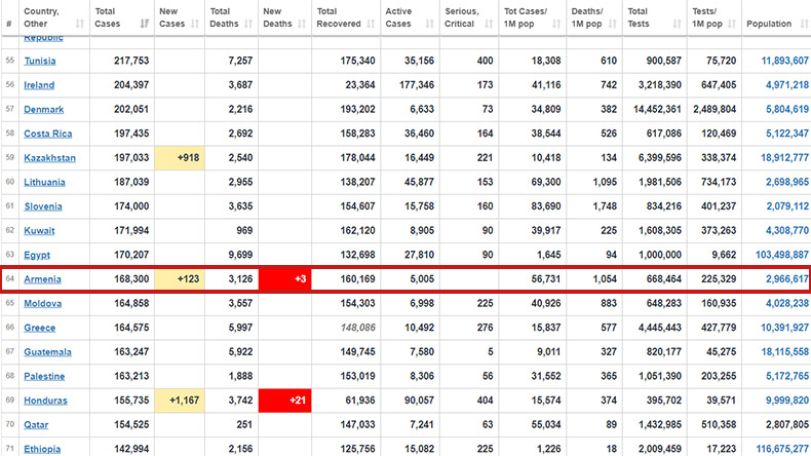Open the Armenia country link
811x456 pixels.
[42, 279]
